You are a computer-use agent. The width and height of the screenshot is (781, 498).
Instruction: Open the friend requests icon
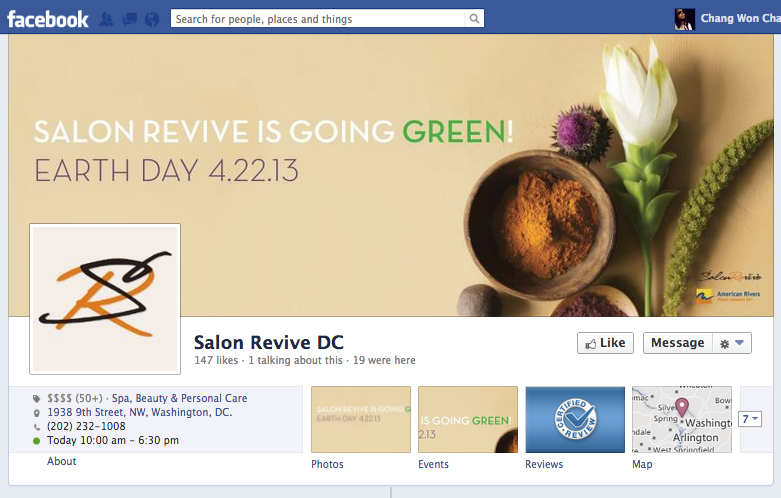coord(106,19)
